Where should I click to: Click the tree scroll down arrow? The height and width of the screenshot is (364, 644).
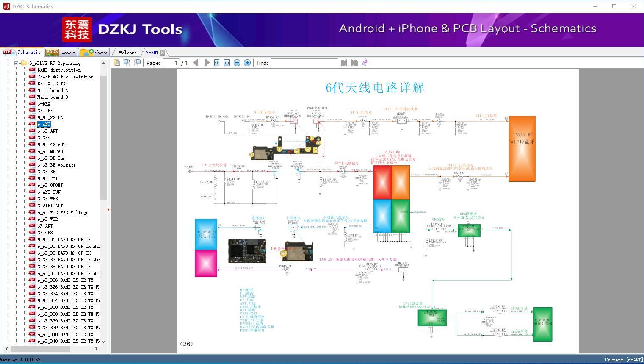click(x=103, y=341)
